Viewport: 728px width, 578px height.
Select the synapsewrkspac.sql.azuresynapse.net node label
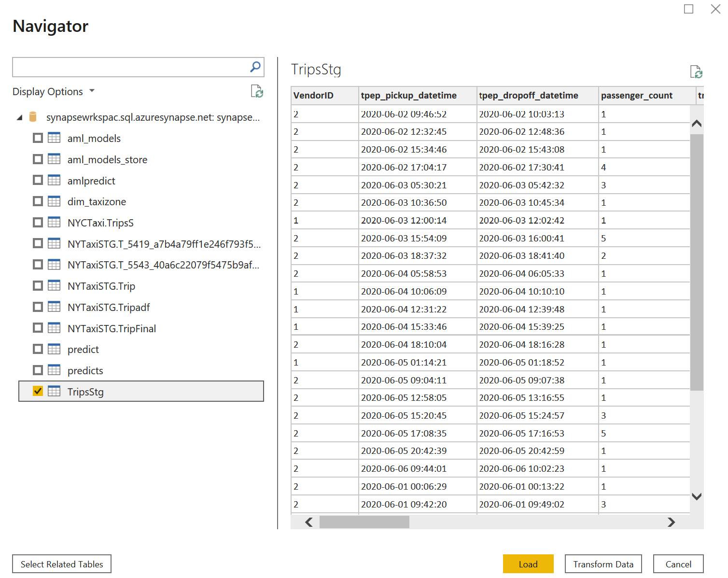point(153,117)
